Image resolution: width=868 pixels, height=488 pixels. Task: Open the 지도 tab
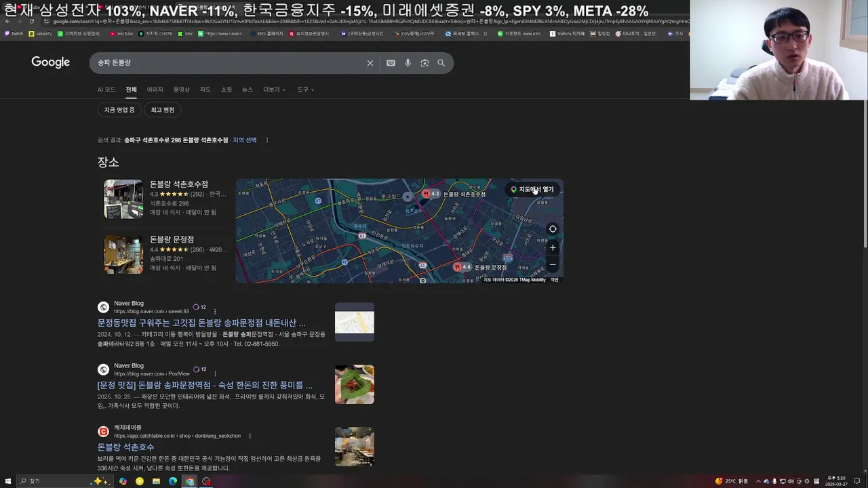point(205,89)
